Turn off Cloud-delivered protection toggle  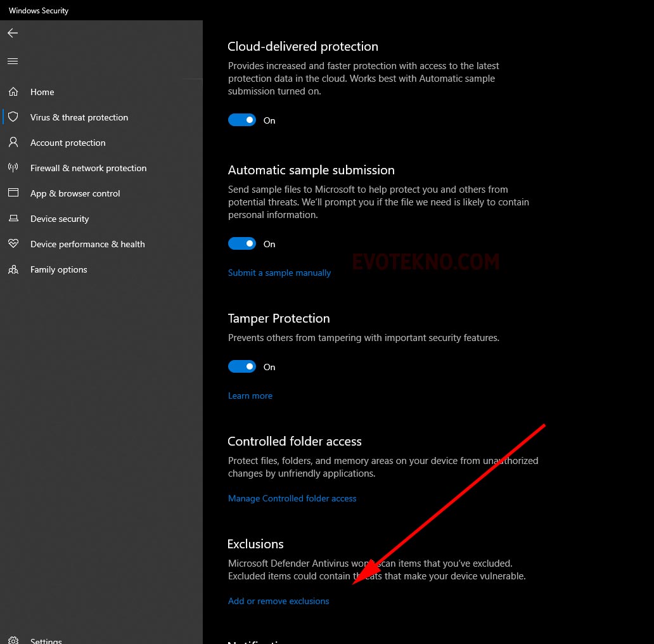pos(242,120)
